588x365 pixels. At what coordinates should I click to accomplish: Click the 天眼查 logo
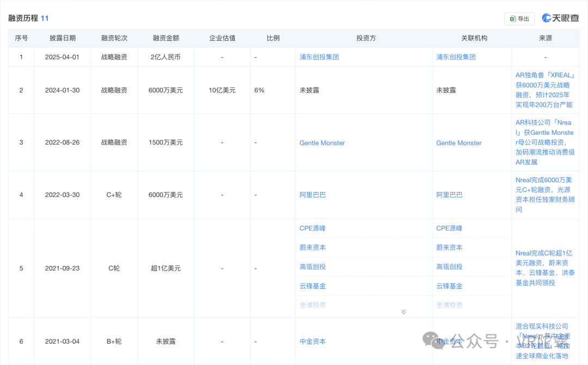(x=560, y=18)
